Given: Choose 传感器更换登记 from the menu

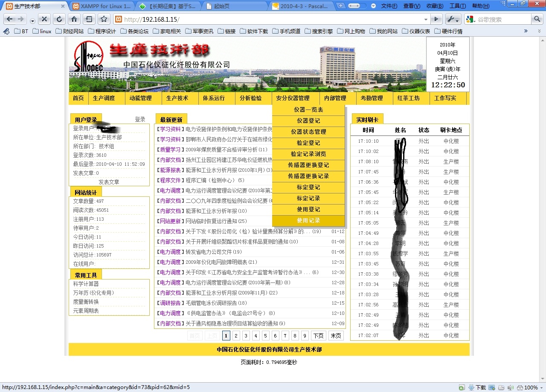Looking at the screenshot, I should coord(308,165).
